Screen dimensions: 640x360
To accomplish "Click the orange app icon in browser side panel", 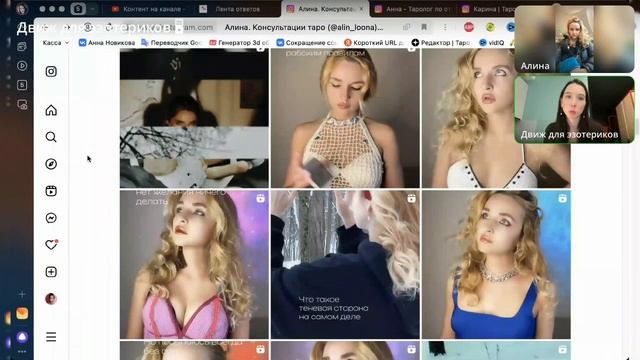I will pos(22,313).
